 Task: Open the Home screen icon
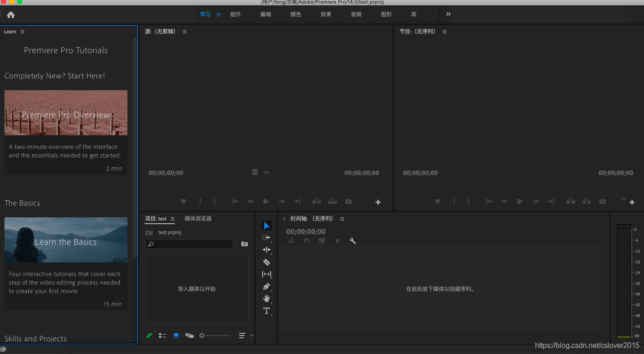(x=11, y=15)
